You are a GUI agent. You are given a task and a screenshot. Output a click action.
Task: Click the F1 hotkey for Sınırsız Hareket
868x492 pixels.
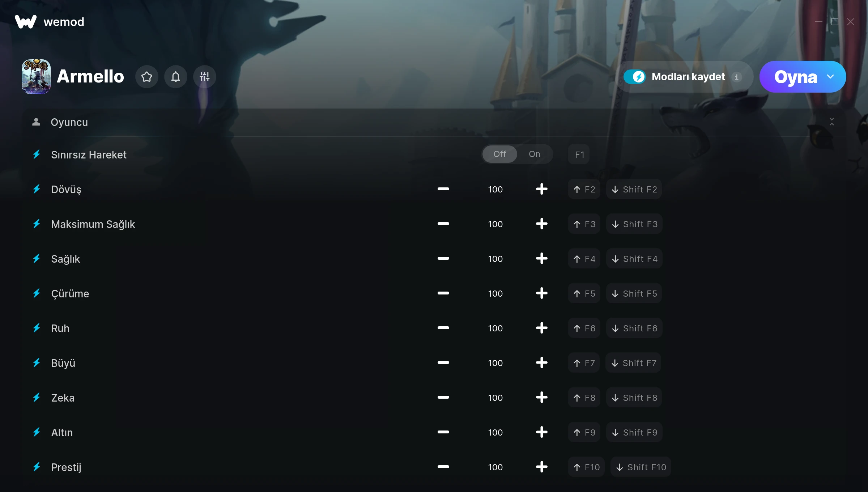579,154
